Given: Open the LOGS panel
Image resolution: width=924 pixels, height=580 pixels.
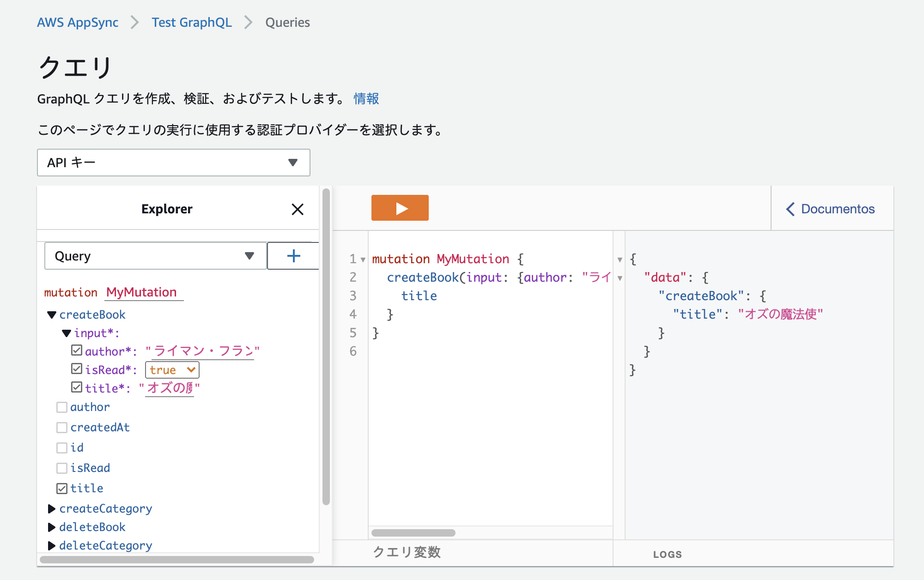Looking at the screenshot, I should click(x=668, y=554).
